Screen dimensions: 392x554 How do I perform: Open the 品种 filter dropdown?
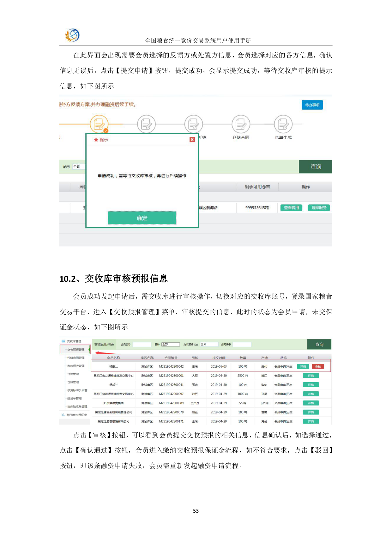171,344
